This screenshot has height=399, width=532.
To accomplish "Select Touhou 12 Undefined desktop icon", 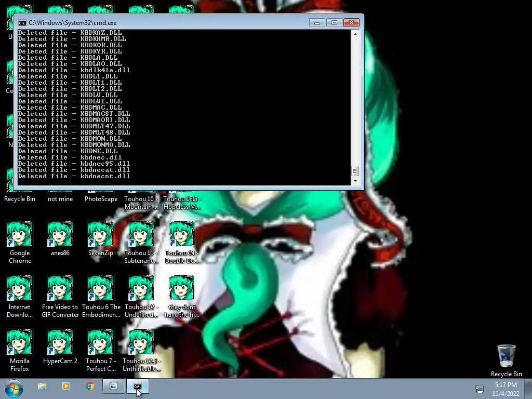I will 141,296.
